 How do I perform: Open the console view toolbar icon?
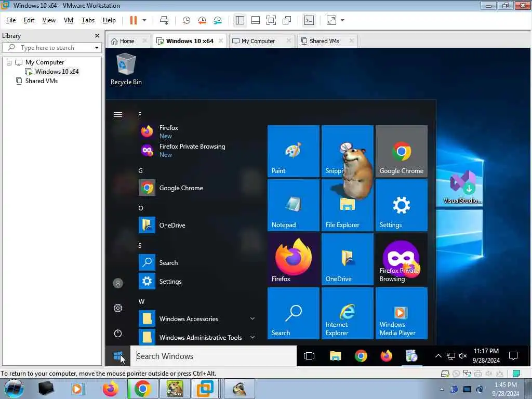coord(309,20)
